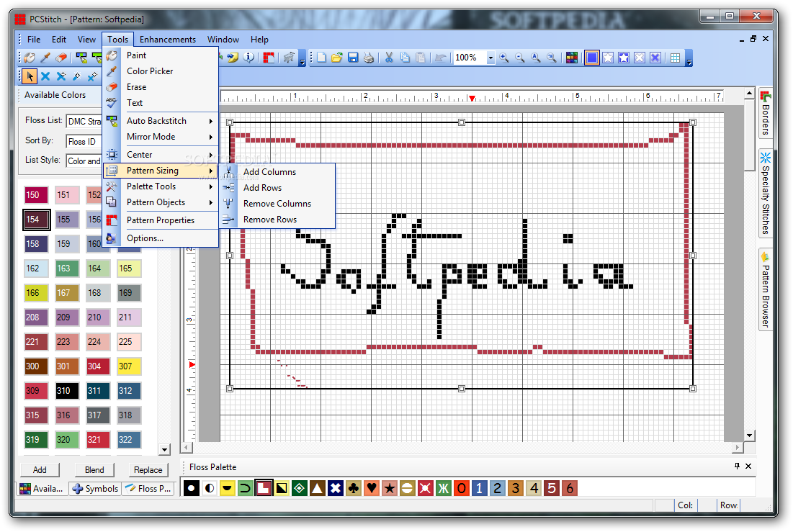Select the black dot symbol in Floss Palette
This screenshot has width=793, height=532.
click(x=191, y=488)
